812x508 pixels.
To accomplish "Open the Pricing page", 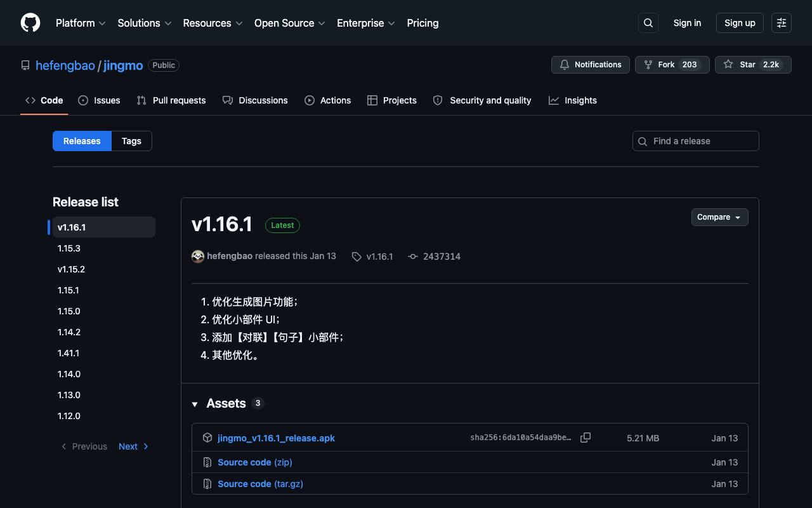I will tap(422, 23).
